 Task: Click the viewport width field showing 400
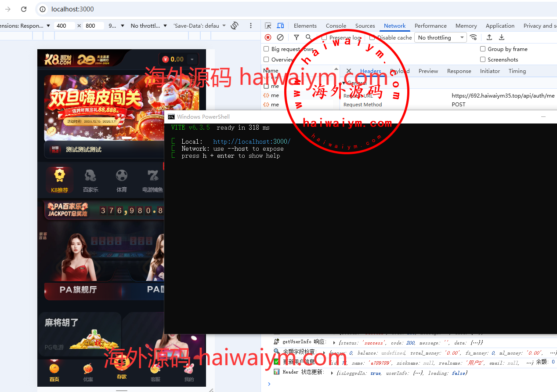(65, 26)
